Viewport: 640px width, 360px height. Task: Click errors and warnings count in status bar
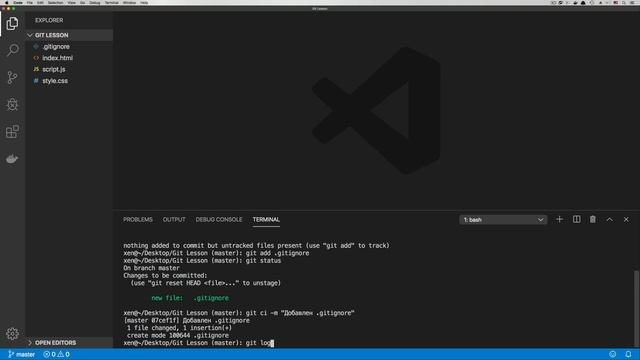[x=56, y=354]
